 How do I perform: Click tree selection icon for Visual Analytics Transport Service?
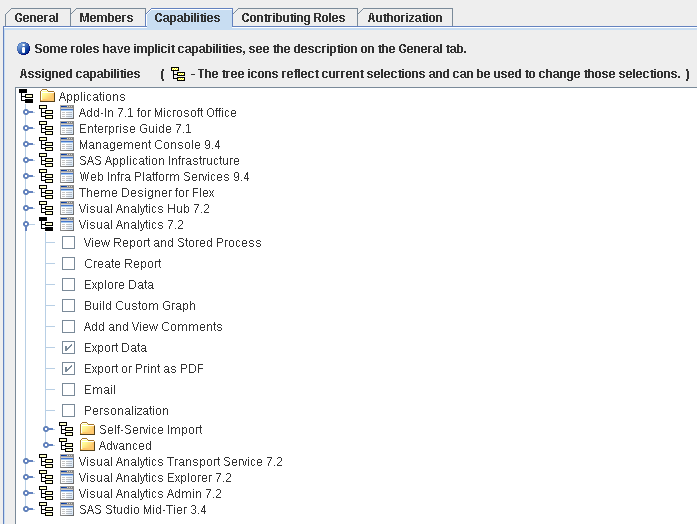(46, 461)
